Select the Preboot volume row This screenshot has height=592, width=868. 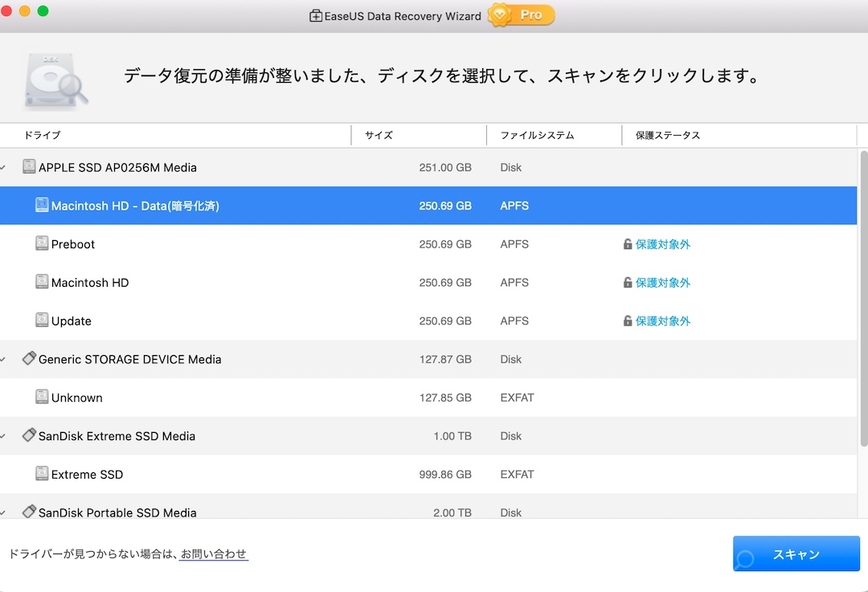click(428, 244)
